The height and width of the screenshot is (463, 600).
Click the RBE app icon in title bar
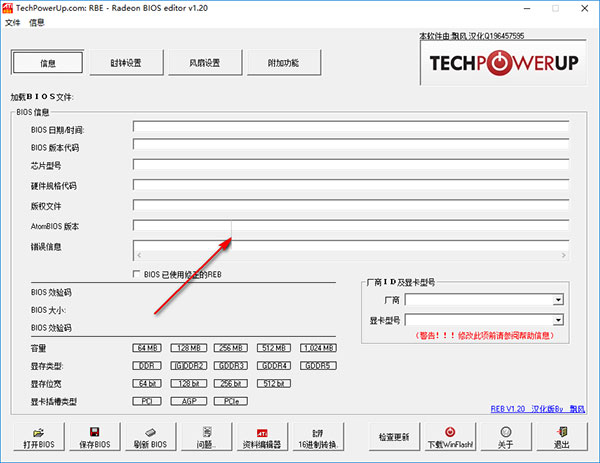tap(7, 8)
